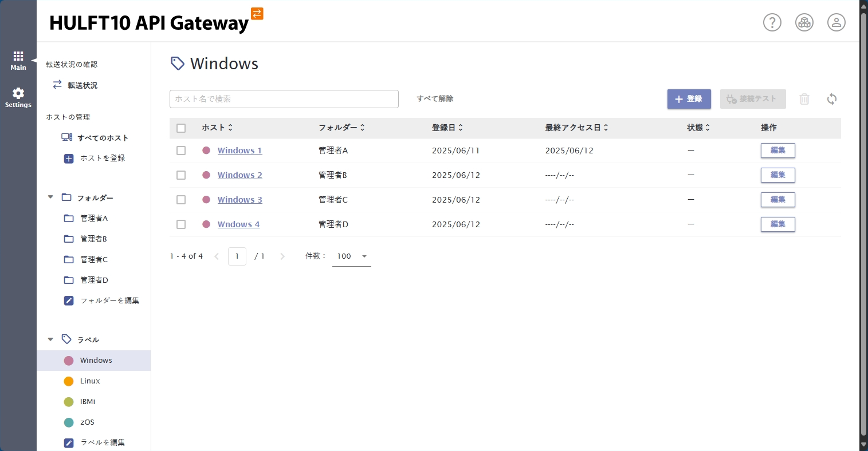Click すべて解除 link
868x451 pixels.
click(435, 98)
